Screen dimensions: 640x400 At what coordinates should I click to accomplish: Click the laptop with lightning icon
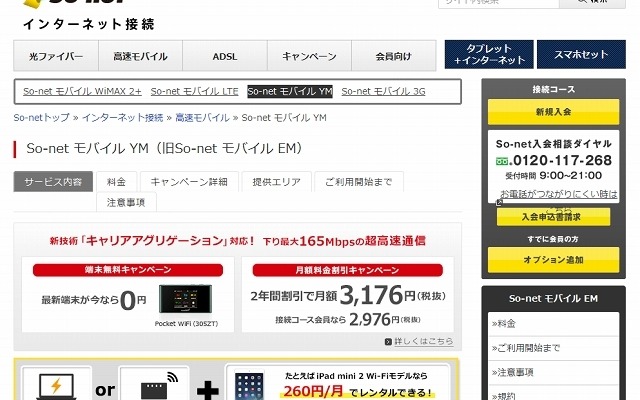[56, 387]
